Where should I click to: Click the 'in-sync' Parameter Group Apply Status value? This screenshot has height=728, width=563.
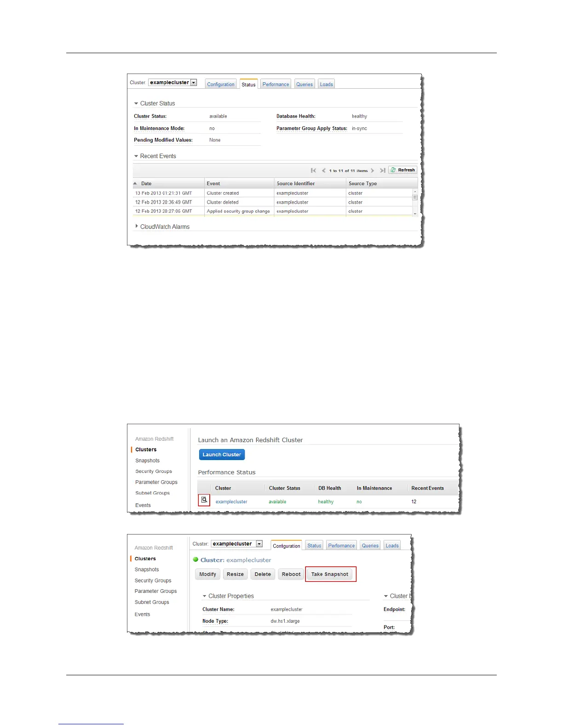pos(359,128)
